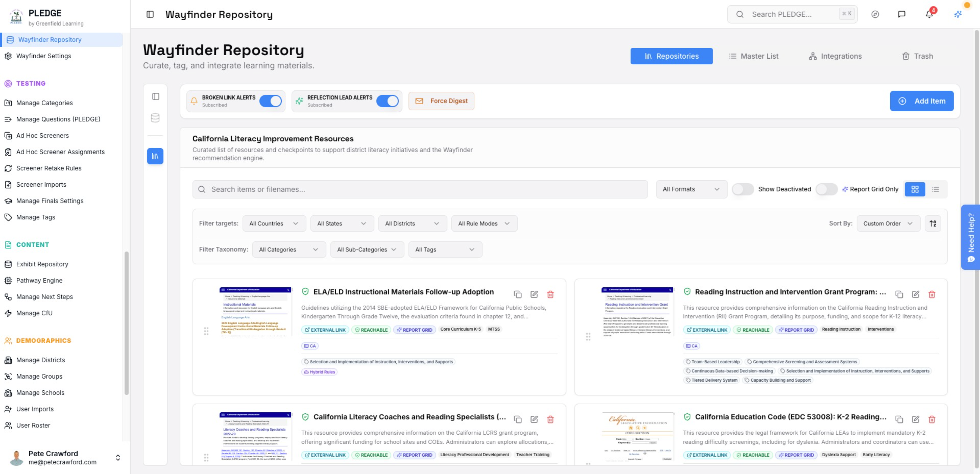Duplicate the California Education Code item

[899, 419]
